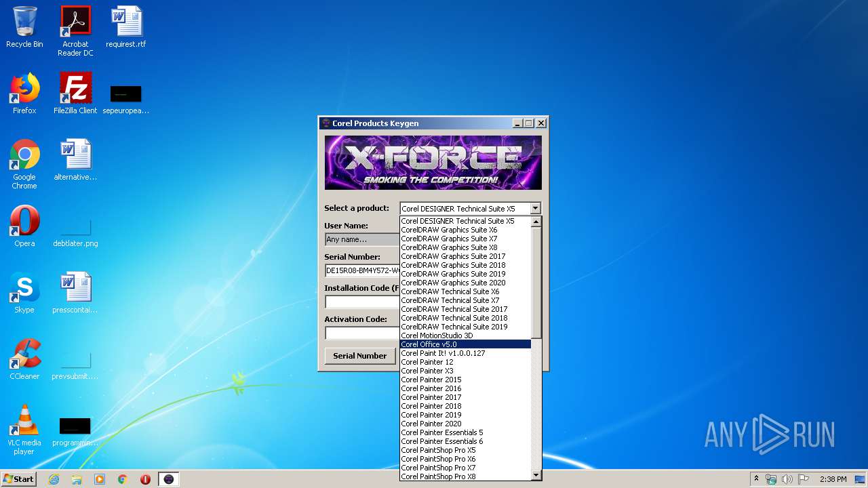Select Corel Painter 2015

(465, 380)
